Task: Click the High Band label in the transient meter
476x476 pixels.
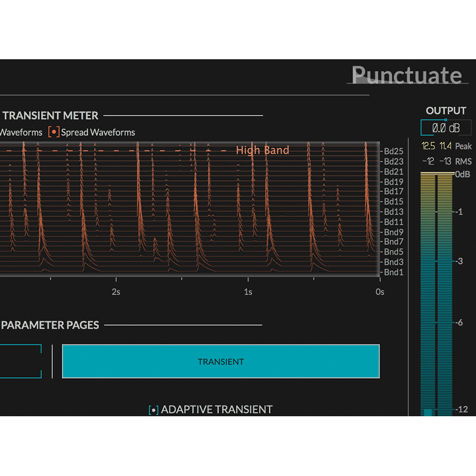Action: tap(262, 150)
